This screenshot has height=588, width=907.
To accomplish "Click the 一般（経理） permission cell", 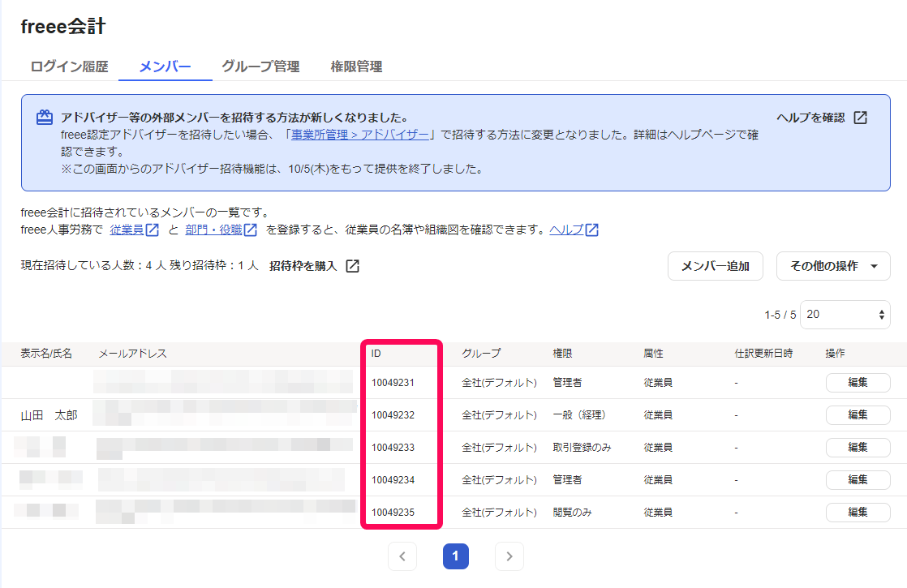I will 579,415.
